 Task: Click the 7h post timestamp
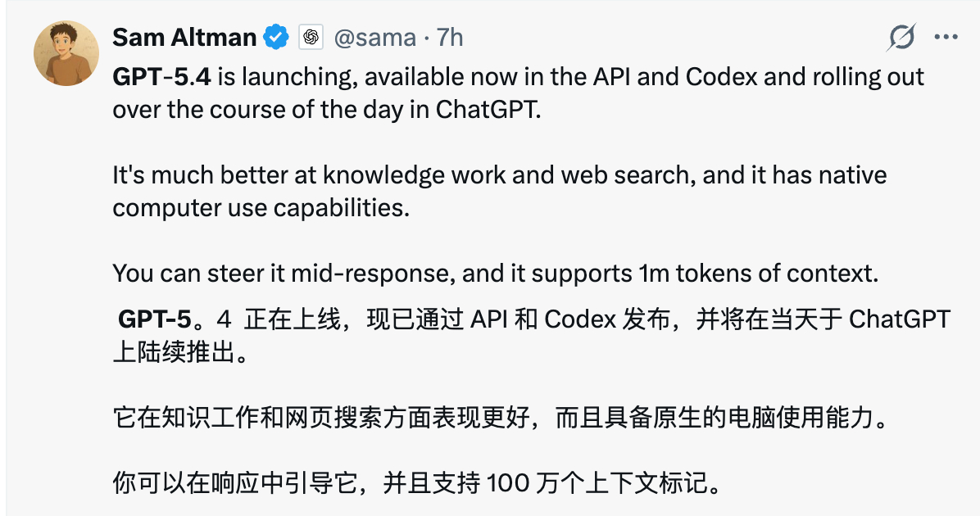[450, 37]
